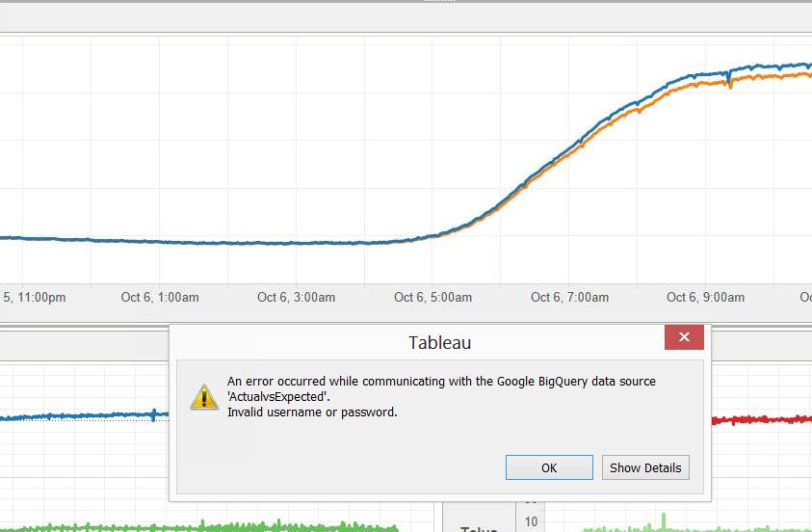Click OK in the Tableau error dialog
The height and width of the screenshot is (532, 812).
[549, 467]
